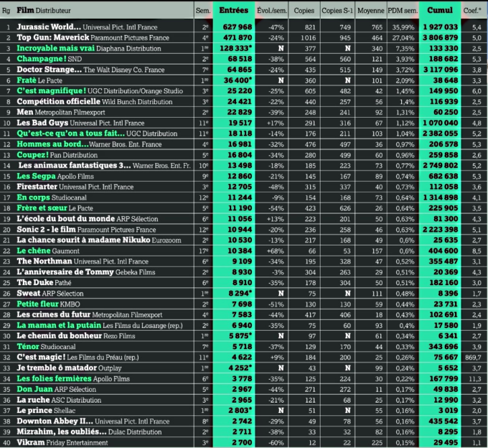The height and width of the screenshot is (448, 488).
Task: Click the Coef.* column header
Action: tap(474, 11)
